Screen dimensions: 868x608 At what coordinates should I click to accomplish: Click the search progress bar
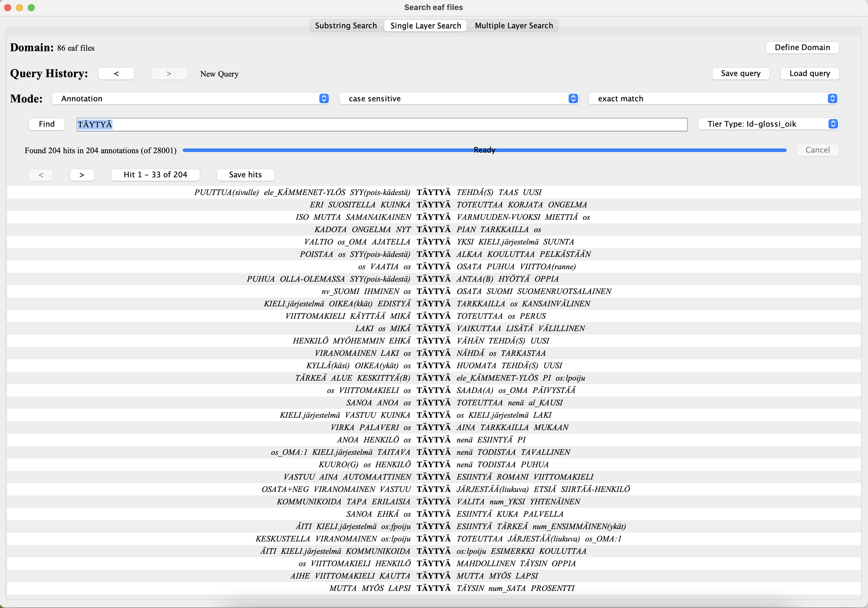(484, 151)
